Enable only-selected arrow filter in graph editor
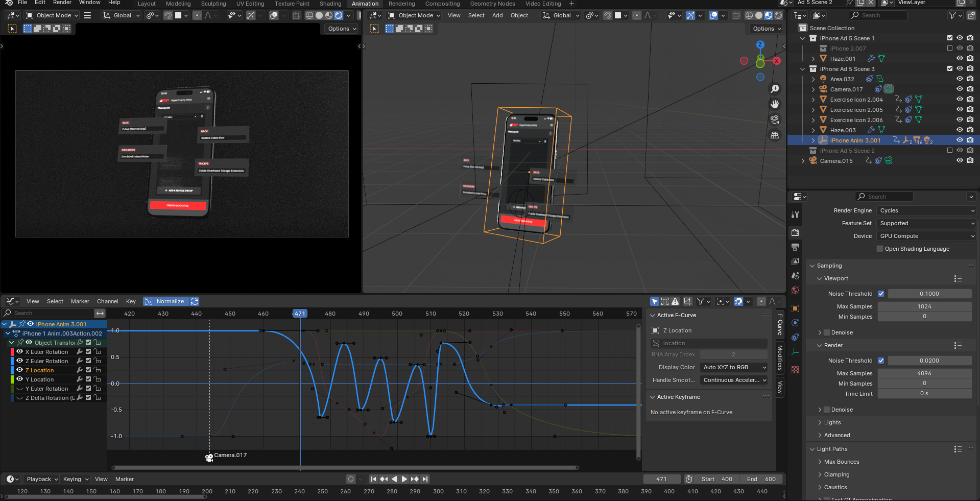This screenshot has height=501, width=980. (655, 301)
